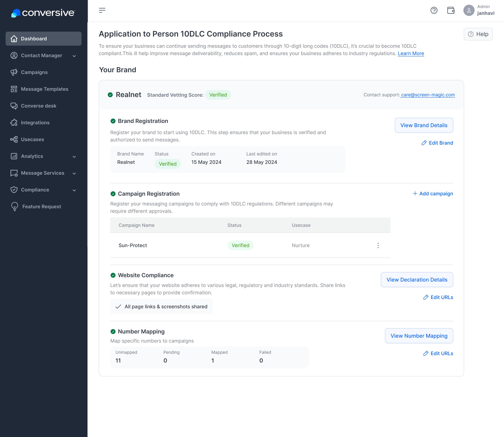Screen dimensions: 504x437
Task: Click View Brand Details button
Action: pos(424,125)
